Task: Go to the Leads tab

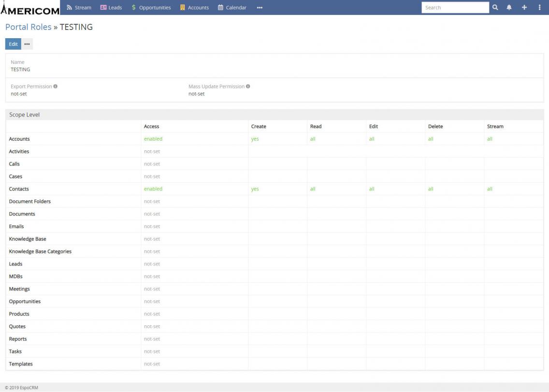Action: click(111, 7)
